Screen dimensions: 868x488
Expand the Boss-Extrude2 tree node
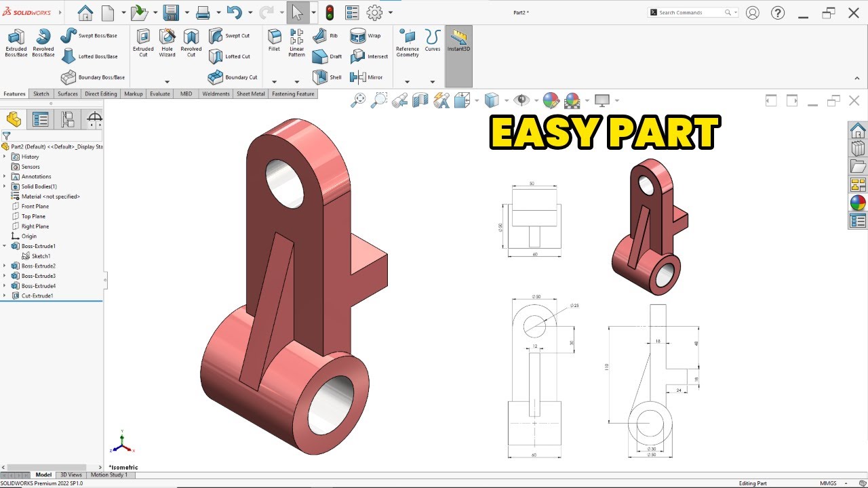pos(5,266)
